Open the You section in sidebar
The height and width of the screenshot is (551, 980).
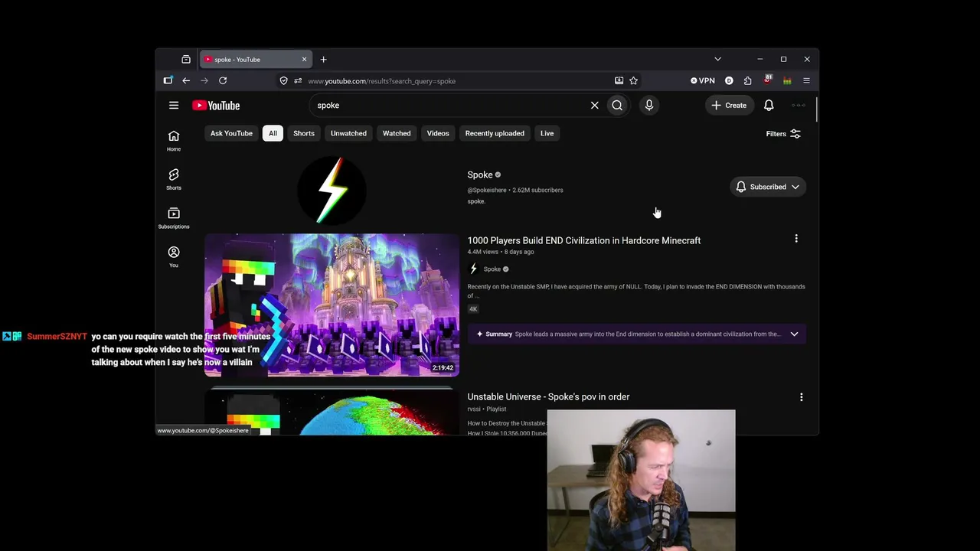click(x=174, y=256)
